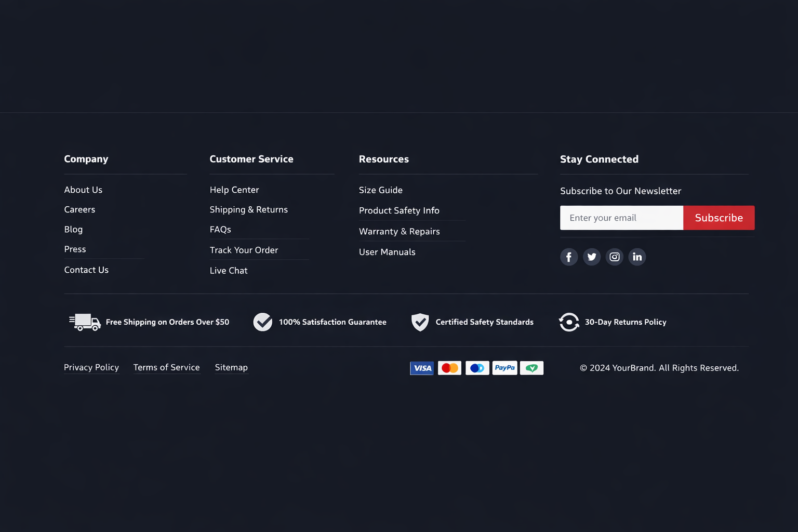
Task: Focus the Enter your email field
Action: (x=621, y=218)
